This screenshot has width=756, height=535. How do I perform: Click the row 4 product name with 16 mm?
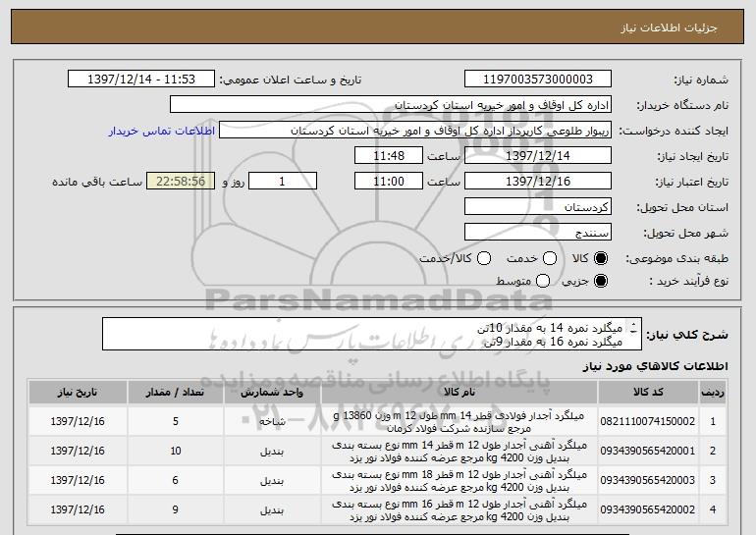(x=459, y=509)
